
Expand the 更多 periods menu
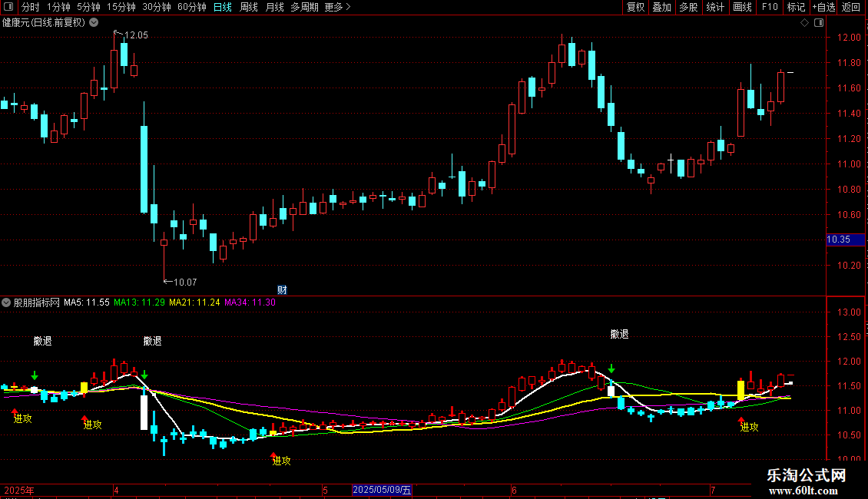point(338,7)
